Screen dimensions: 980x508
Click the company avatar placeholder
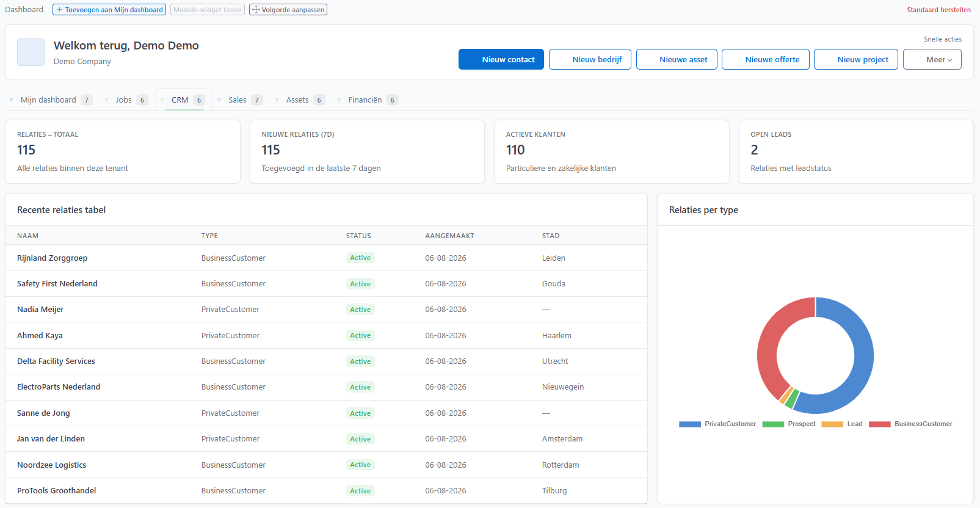tap(31, 52)
